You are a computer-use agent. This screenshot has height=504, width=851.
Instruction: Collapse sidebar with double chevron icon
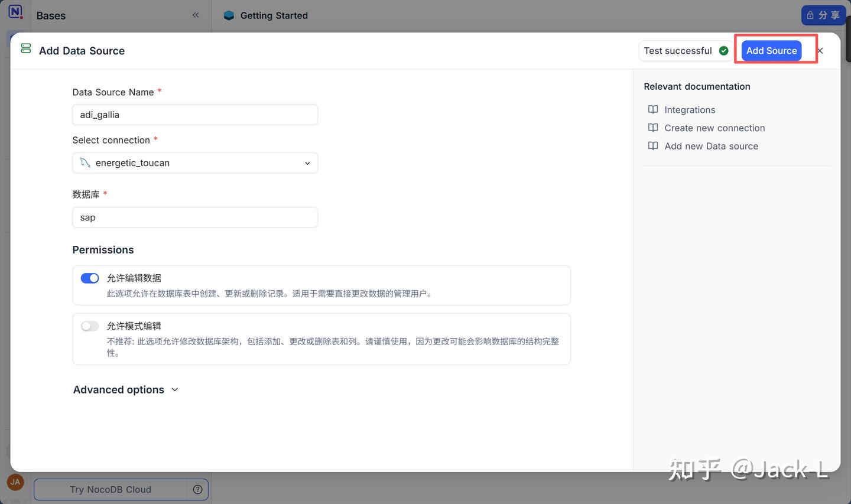tap(196, 15)
